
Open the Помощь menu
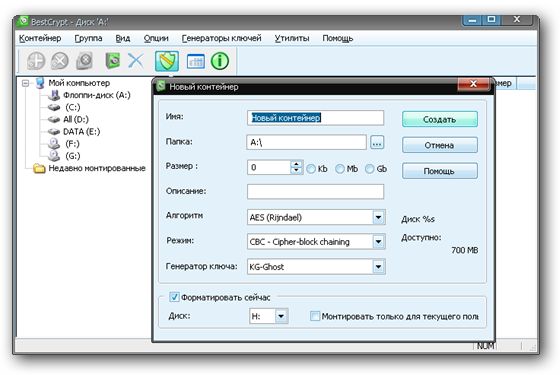(x=338, y=38)
